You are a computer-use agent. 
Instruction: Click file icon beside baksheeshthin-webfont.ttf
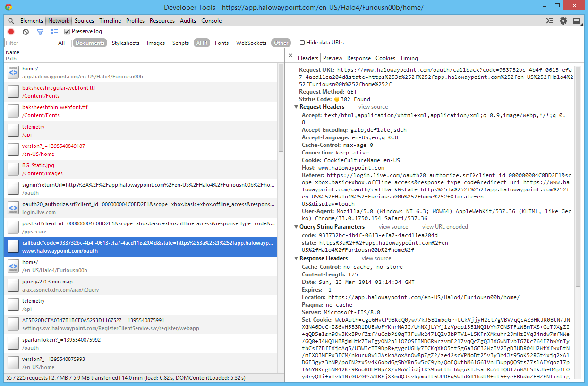13,111
